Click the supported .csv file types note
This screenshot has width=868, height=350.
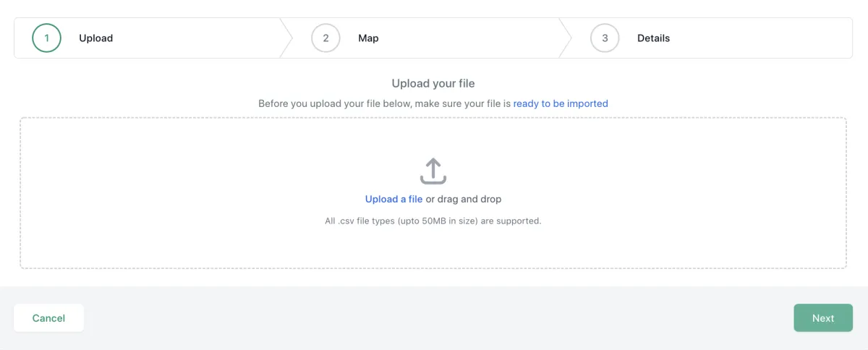coord(433,221)
